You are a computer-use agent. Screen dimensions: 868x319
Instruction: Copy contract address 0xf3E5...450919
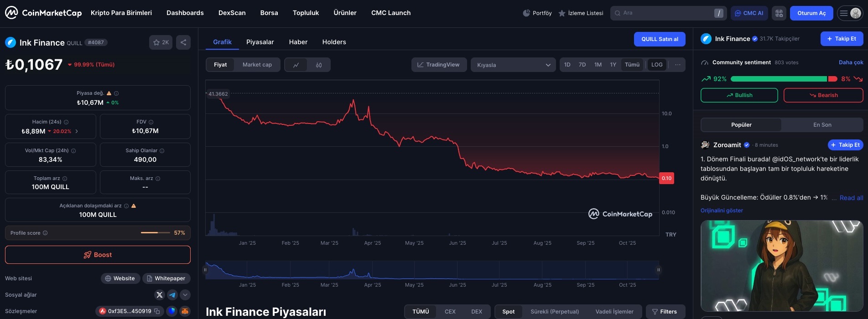tap(157, 311)
